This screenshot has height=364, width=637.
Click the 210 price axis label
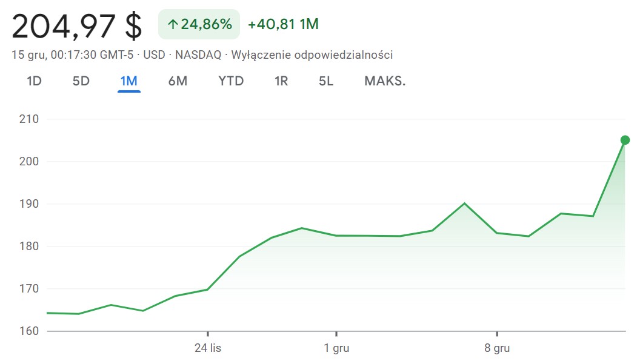pyautogui.click(x=28, y=119)
